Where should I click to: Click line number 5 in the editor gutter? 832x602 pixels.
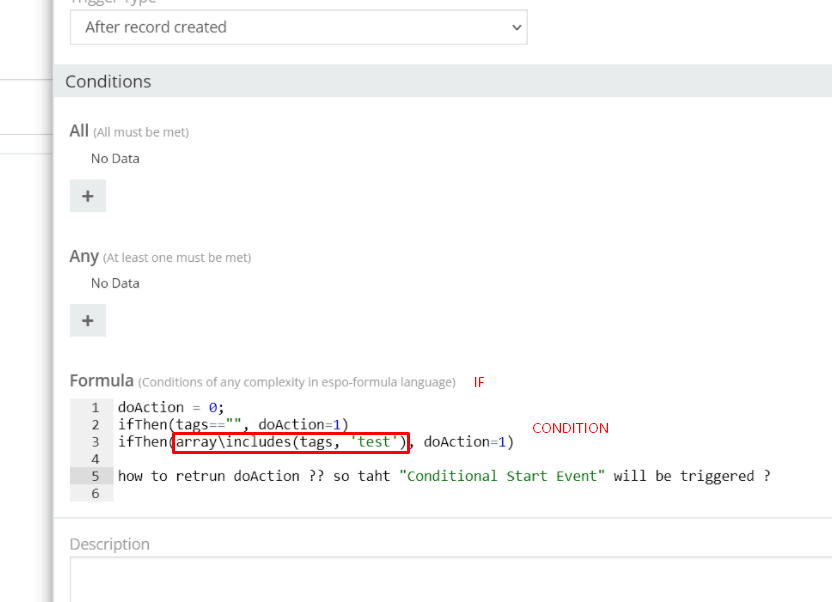95,476
